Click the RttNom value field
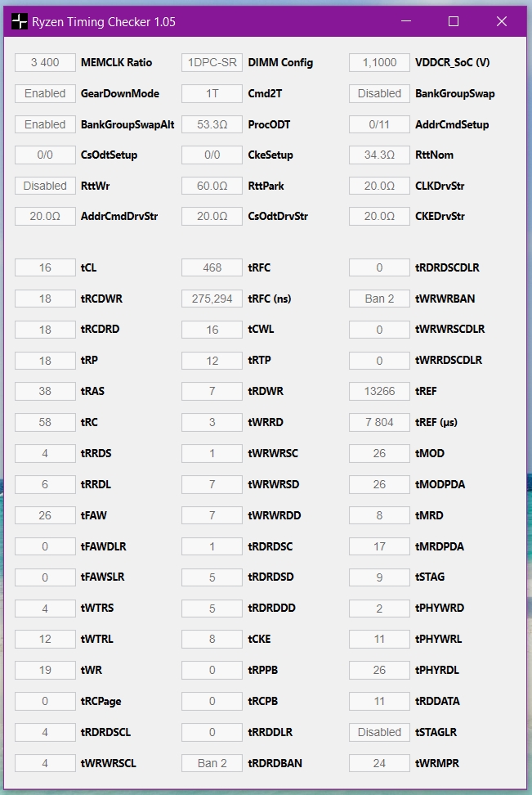The width and height of the screenshot is (532, 795). coord(379,155)
